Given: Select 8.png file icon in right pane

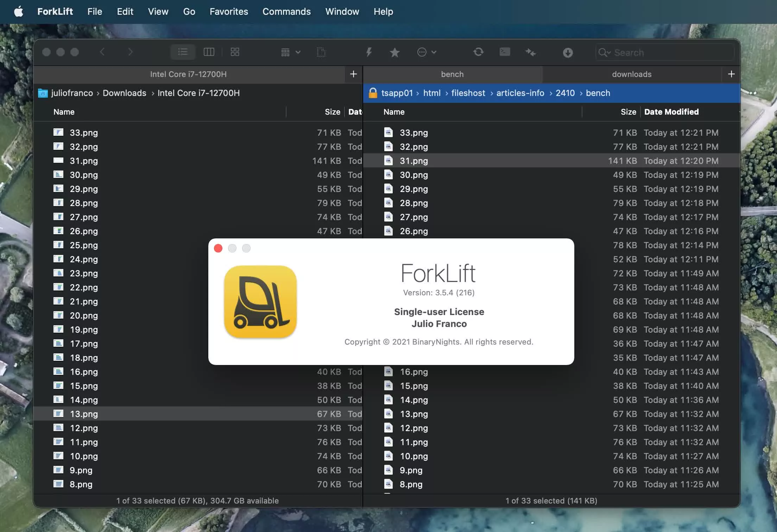Looking at the screenshot, I should point(388,484).
